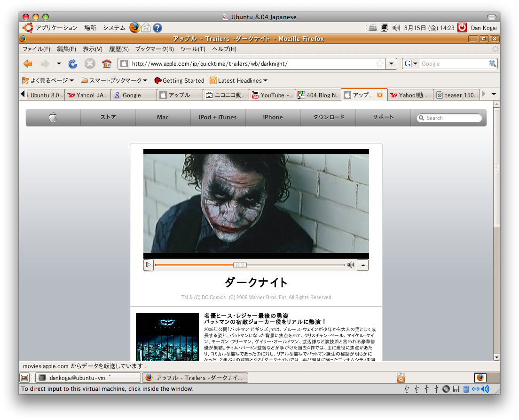
Task: Open the 編集(E) menu
Action: pos(66,49)
